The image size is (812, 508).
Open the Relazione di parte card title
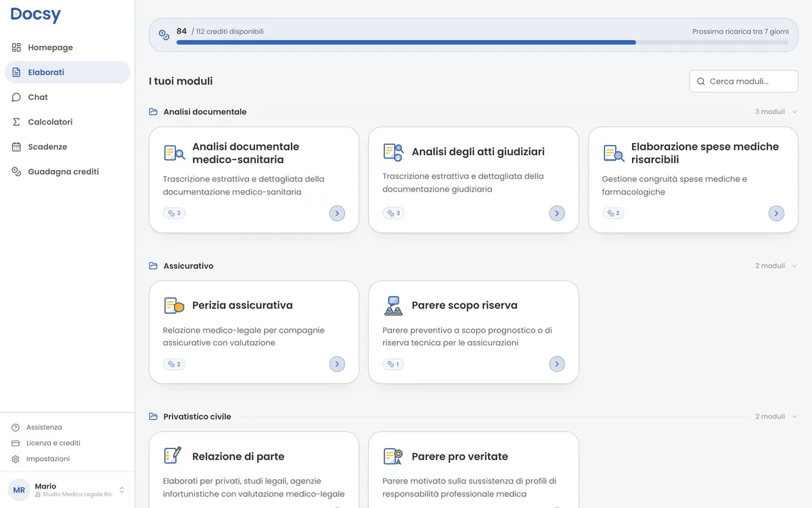[238, 457]
